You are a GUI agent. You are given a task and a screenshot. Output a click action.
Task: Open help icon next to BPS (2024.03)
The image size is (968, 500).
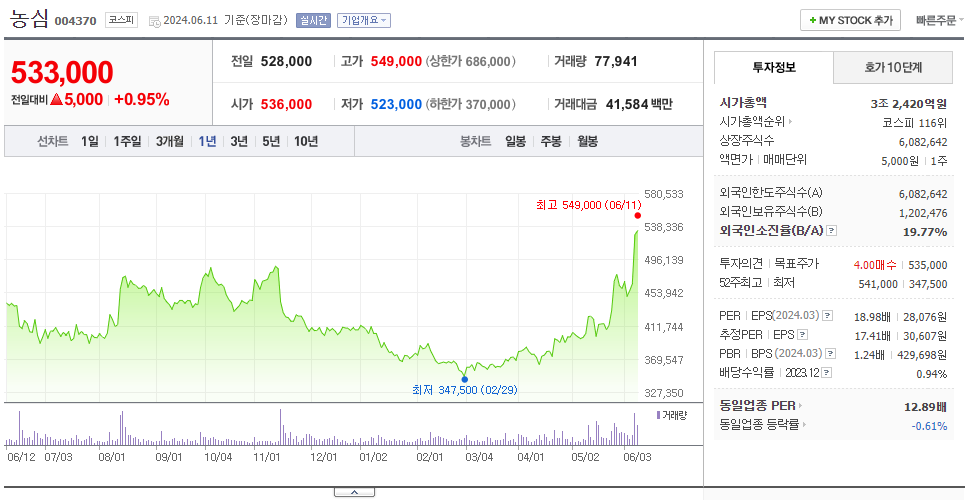tap(830, 354)
